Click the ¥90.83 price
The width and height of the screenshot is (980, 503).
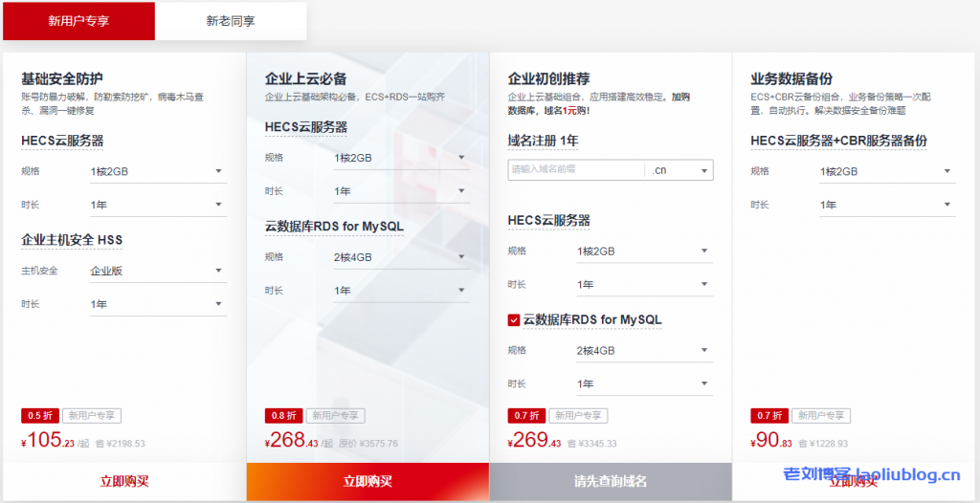coord(771,441)
